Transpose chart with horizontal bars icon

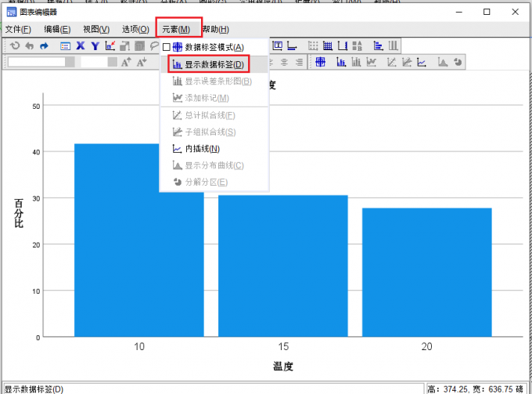tap(378, 45)
